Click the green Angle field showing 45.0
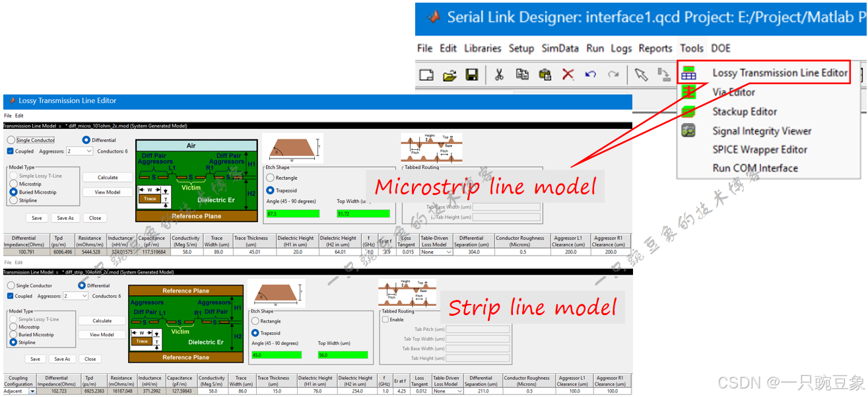Image resolution: width=868 pixels, height=397 pixels. tap(277, 355)
